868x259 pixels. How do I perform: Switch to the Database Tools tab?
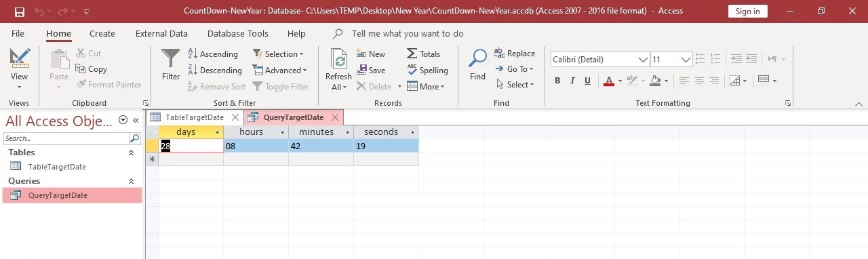tap(238, 33)
